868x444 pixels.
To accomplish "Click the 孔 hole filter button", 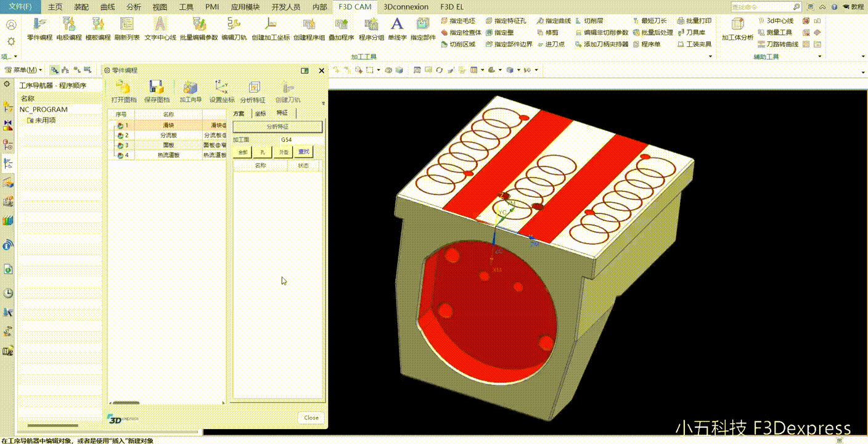I will (263, 152).
